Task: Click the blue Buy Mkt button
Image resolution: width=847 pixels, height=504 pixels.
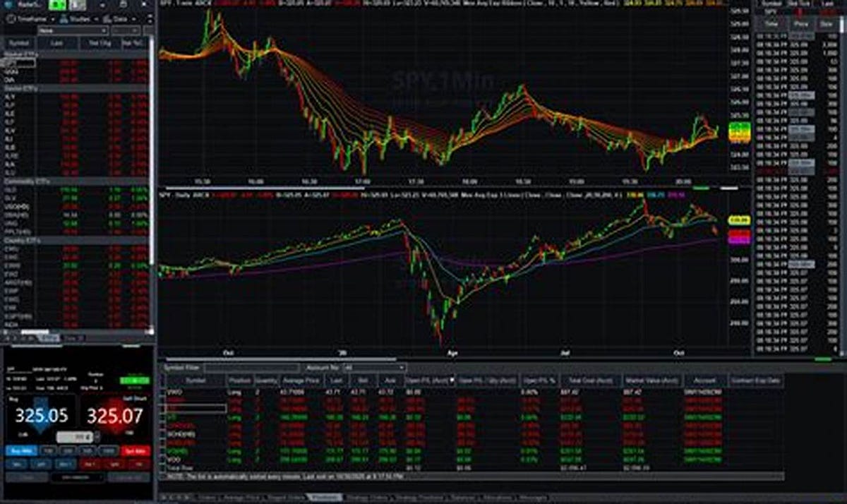Action: coord(23,450)
